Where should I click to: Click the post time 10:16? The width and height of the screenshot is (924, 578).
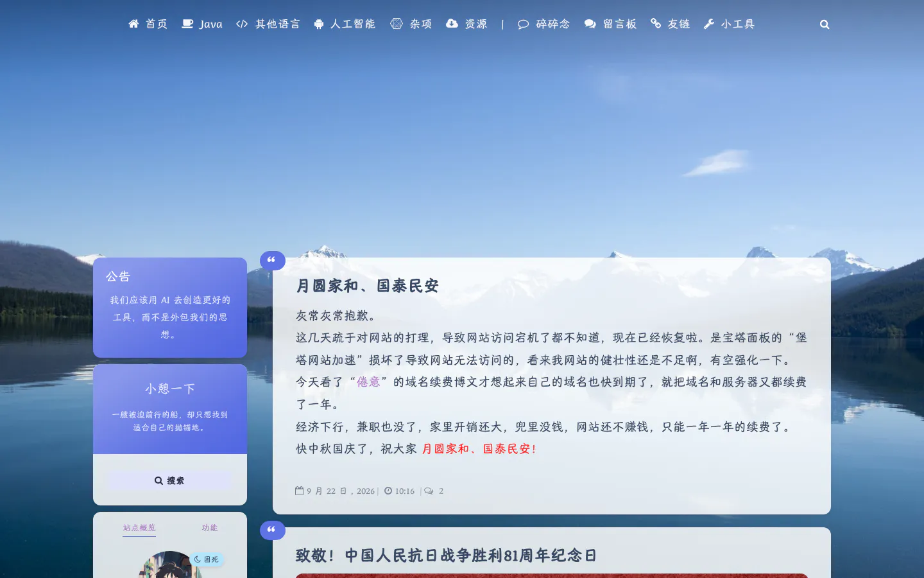pyautogui.click(x=405, y=491)
